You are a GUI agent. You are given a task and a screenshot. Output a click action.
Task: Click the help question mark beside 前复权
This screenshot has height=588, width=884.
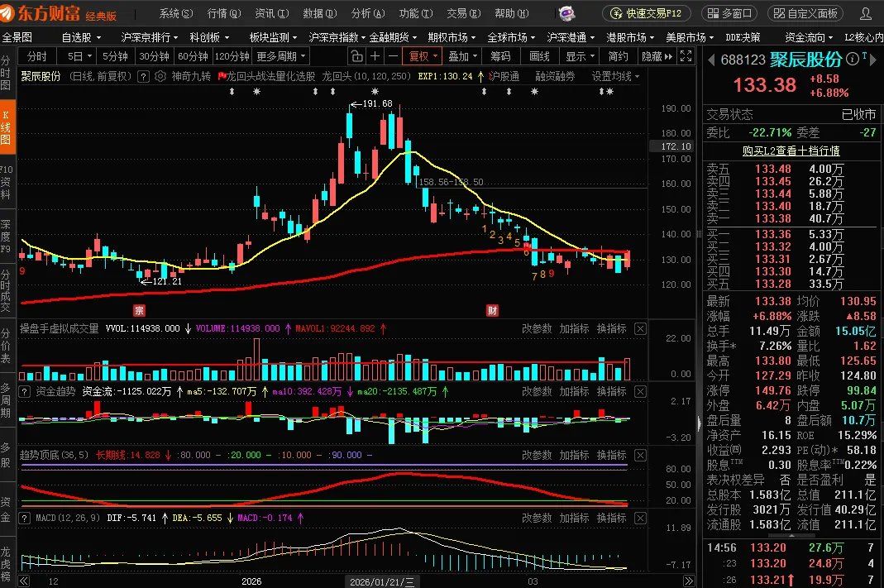(x=144, y=76)
